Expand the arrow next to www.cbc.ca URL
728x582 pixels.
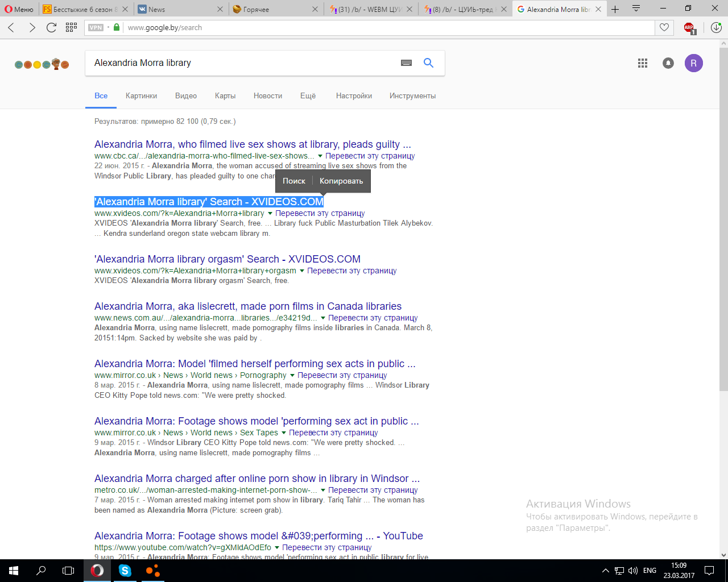point(320,156)
